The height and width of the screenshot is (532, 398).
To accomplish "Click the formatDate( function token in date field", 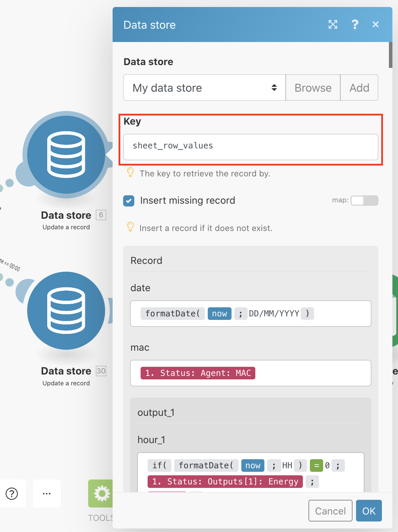I will [172, 314].
